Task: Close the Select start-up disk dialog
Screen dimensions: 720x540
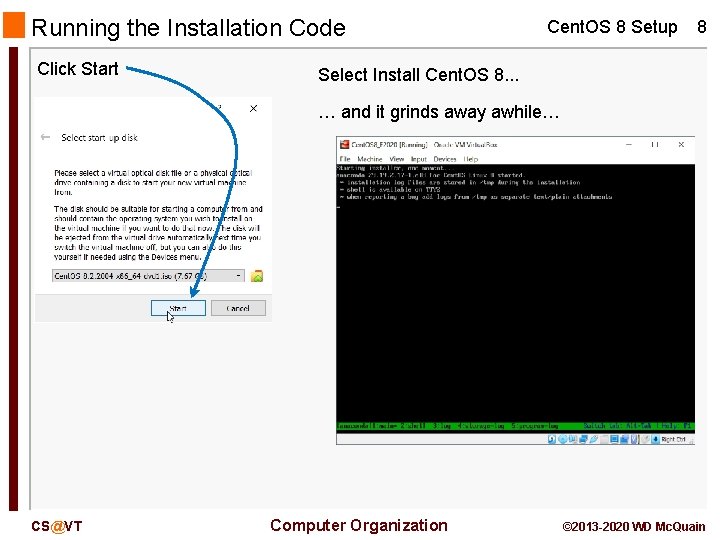Action: [x=253, y=108]
